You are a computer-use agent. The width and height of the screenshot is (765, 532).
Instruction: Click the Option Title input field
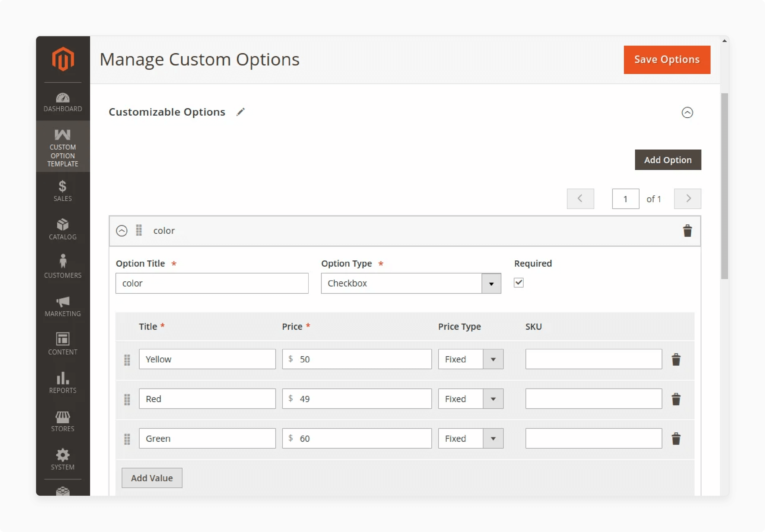point(212,283)
